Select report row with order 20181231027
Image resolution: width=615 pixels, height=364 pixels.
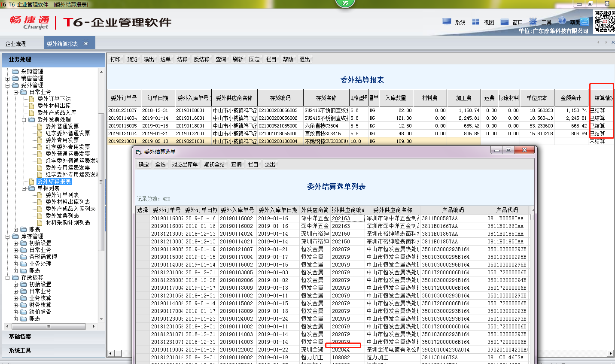[361, 110]
